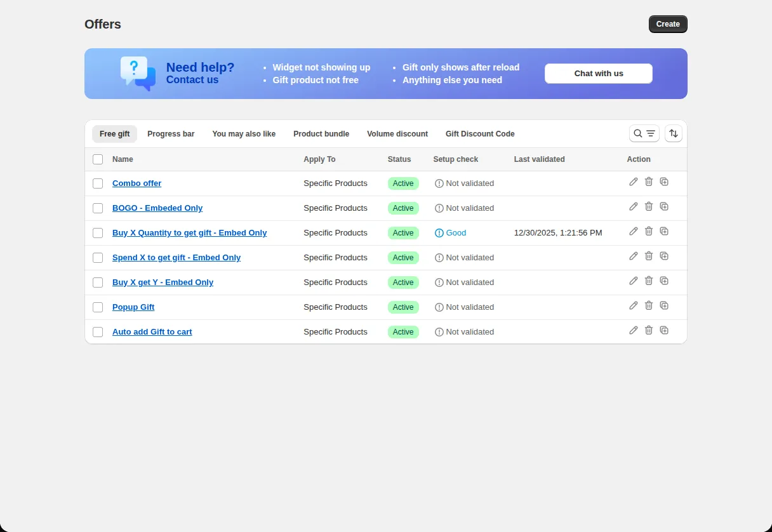Click Active badge on Popup Gift row
The width and height of the screenshot is (772, 532).
(403, 307)
